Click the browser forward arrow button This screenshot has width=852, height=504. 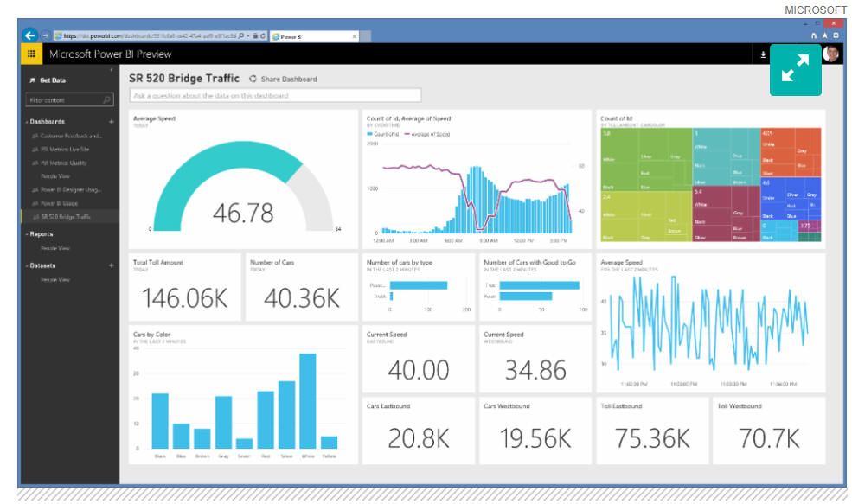point(46,35)
